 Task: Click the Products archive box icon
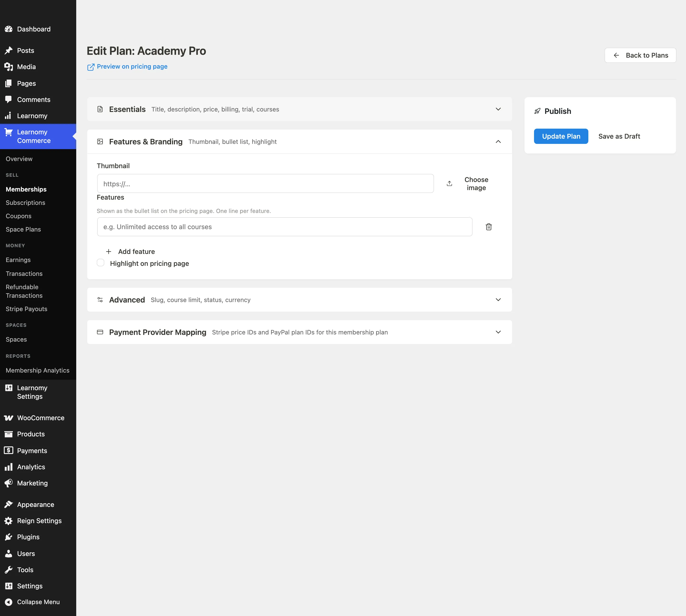9,434
